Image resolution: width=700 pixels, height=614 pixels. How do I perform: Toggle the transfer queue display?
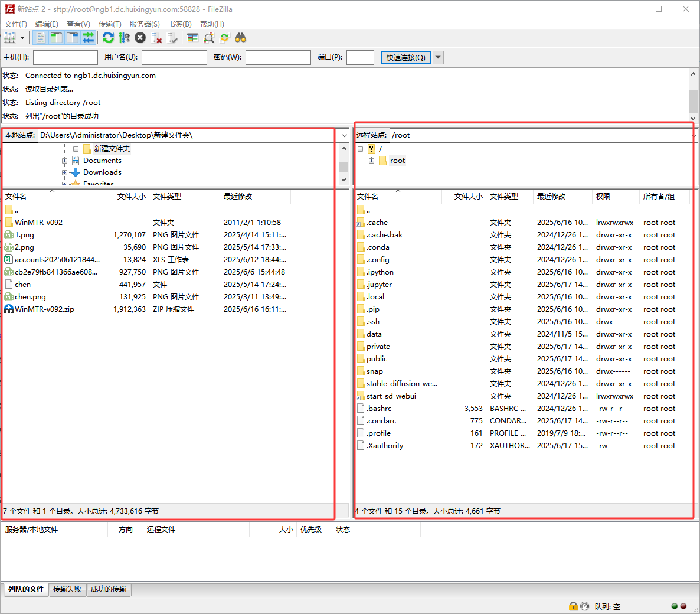tap(88, 38)
